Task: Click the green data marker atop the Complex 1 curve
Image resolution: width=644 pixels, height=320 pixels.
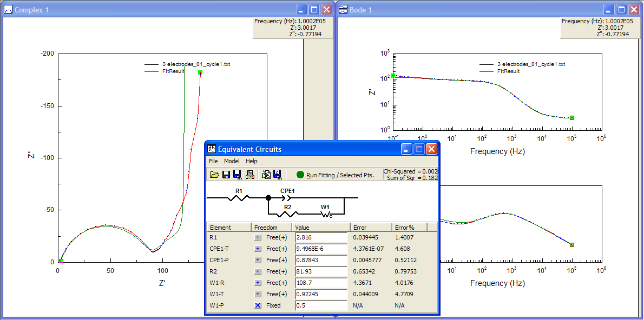Action: (x=200, y=72)
